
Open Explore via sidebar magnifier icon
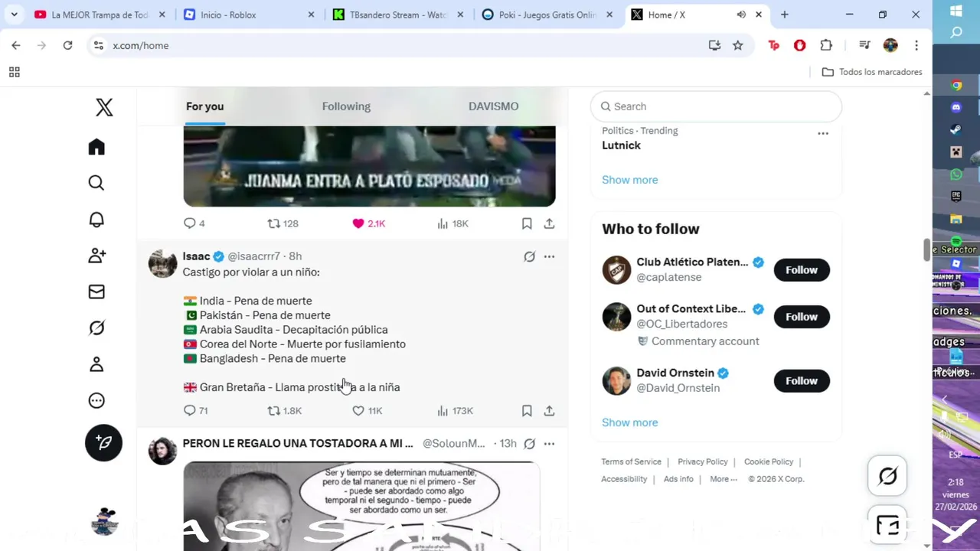click(x=96, y=183)
